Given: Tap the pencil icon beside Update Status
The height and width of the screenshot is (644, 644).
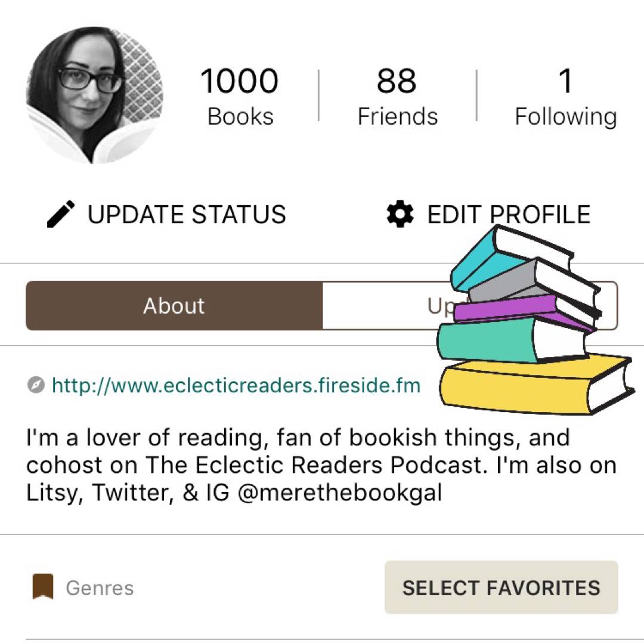Looking at the screenshot, I should tap(61, 214).
